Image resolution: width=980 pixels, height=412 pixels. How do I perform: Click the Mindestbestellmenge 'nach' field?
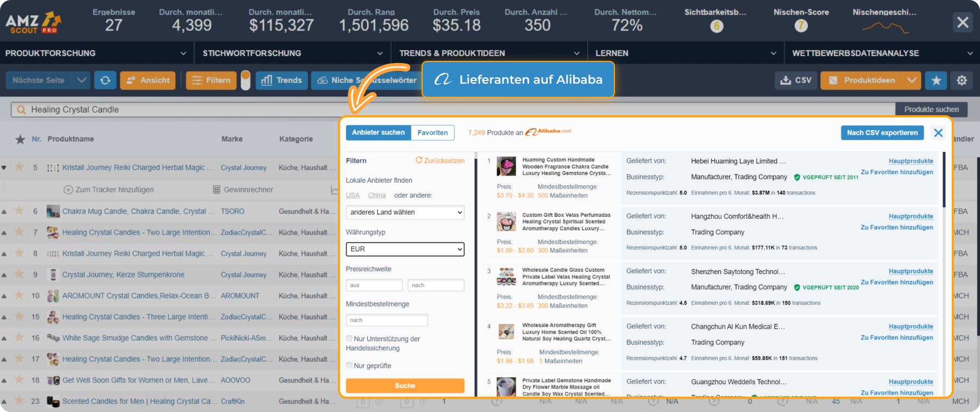[387, 320]
